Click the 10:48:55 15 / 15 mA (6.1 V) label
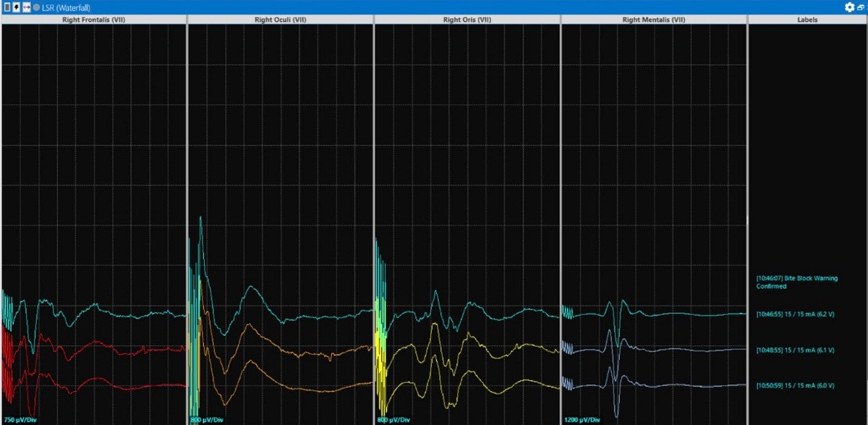The image size is (868, 425). 796,350
